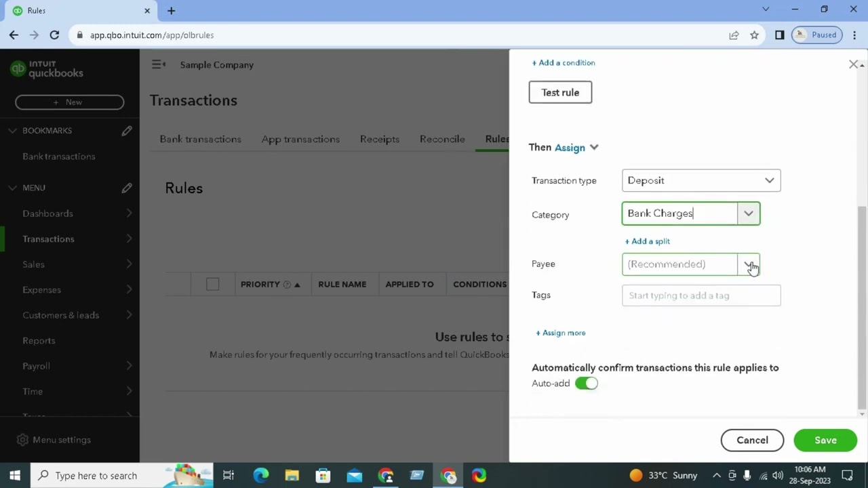Check the select-all rules checkbox

pos(212,285)
